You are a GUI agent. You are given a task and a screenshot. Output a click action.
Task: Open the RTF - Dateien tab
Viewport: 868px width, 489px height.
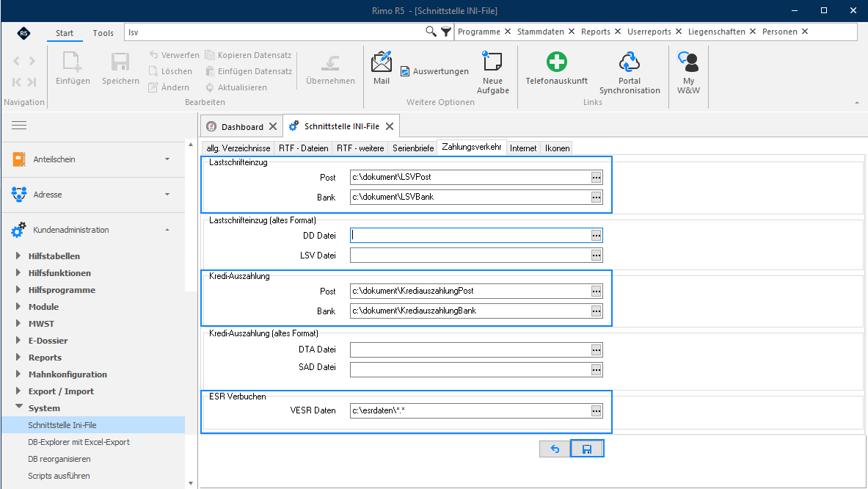pyautogui.click(x=303, y=148)
